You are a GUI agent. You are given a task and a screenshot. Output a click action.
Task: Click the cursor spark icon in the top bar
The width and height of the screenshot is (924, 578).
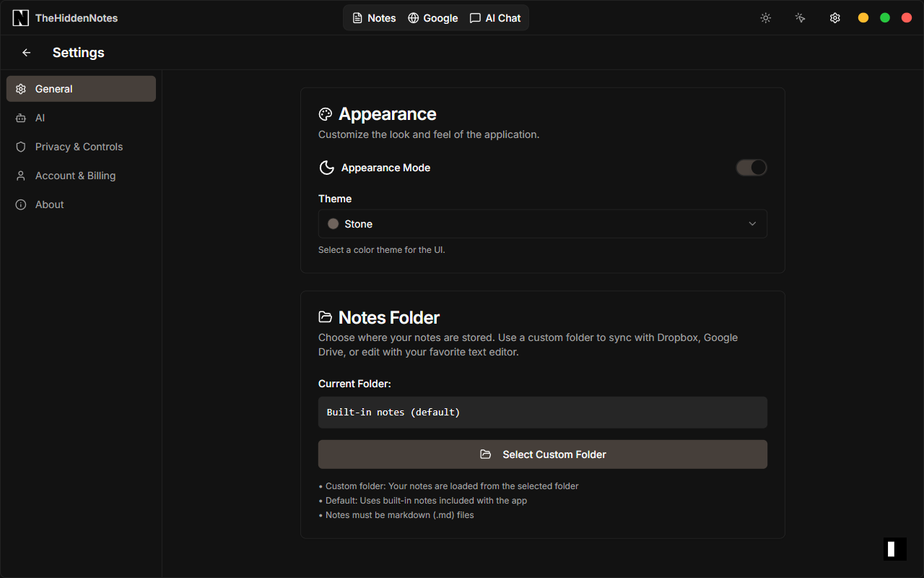(x=800, y=17)
